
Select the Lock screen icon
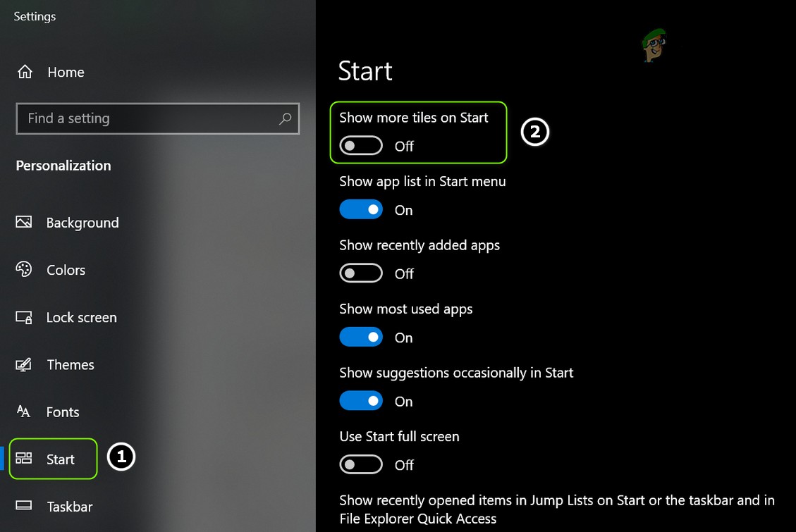point(23,317)
